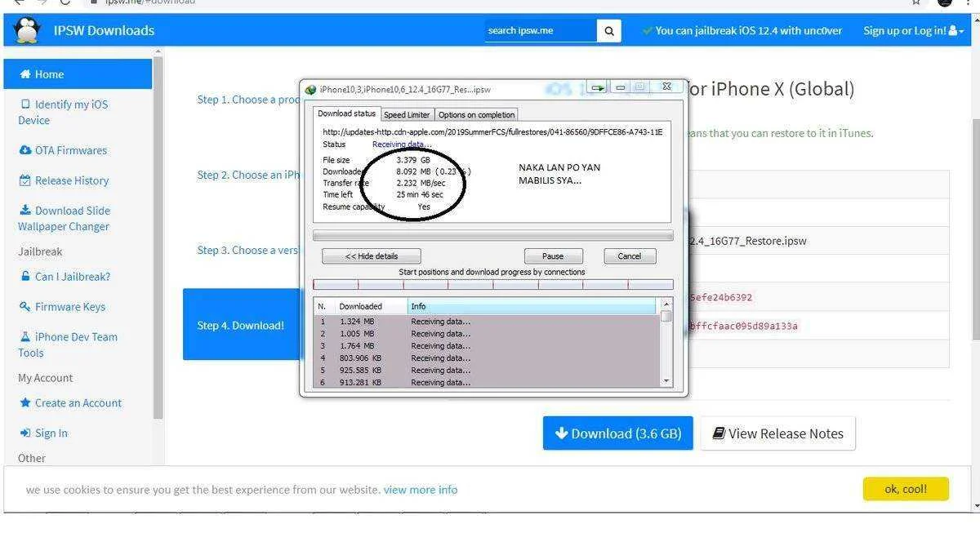This screenshot has height=551, width=980.
Task: Minimize the IDM download dialog
Action: (621, 87)
